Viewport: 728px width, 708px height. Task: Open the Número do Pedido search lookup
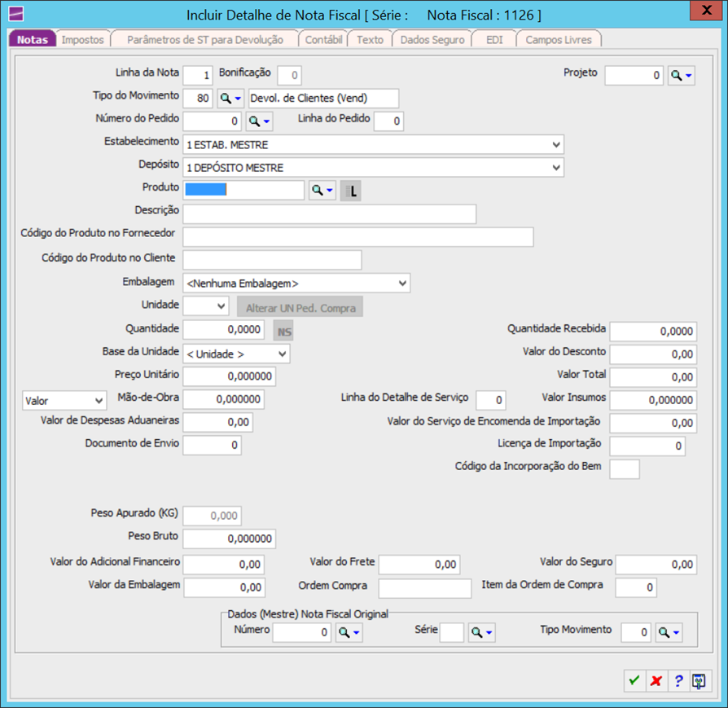259,121
